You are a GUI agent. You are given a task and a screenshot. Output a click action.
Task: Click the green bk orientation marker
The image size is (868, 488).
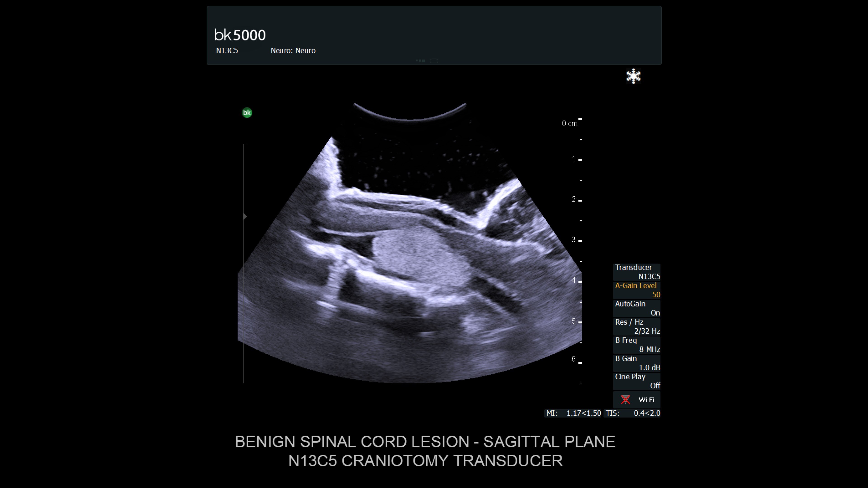point(247,113)
